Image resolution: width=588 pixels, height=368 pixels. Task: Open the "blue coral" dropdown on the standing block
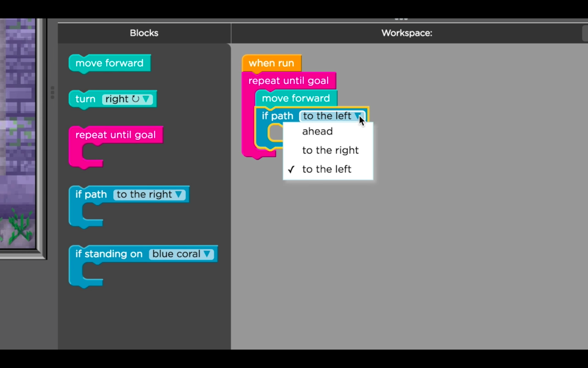click(x=181, y=254)
